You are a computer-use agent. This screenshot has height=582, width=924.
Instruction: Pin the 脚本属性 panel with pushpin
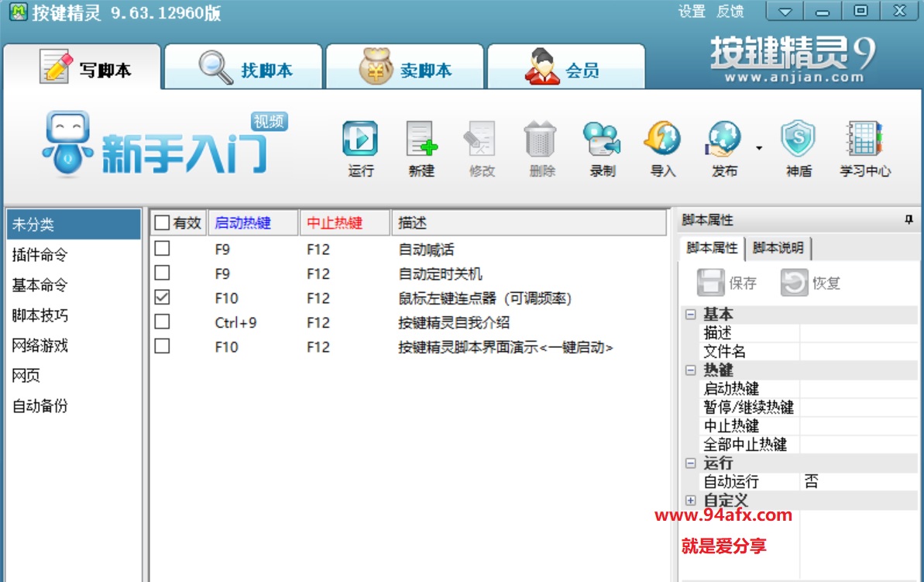909,220
